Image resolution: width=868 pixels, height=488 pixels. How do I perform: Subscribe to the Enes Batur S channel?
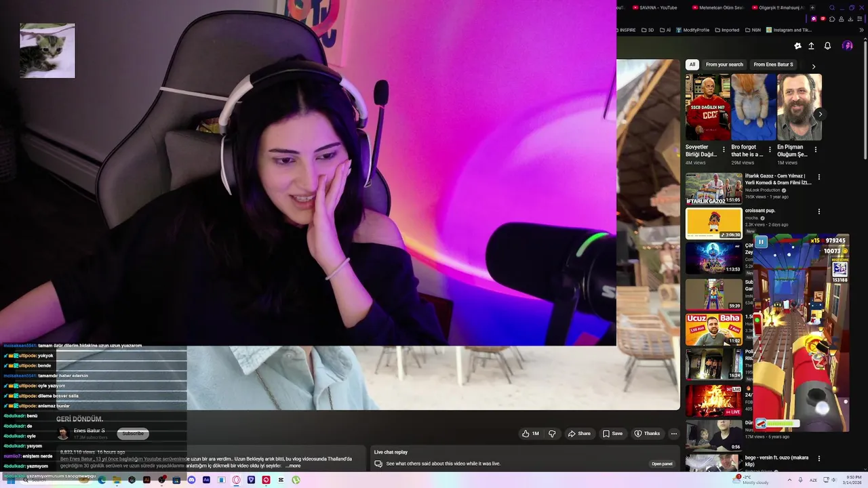[x=133, y=434]
